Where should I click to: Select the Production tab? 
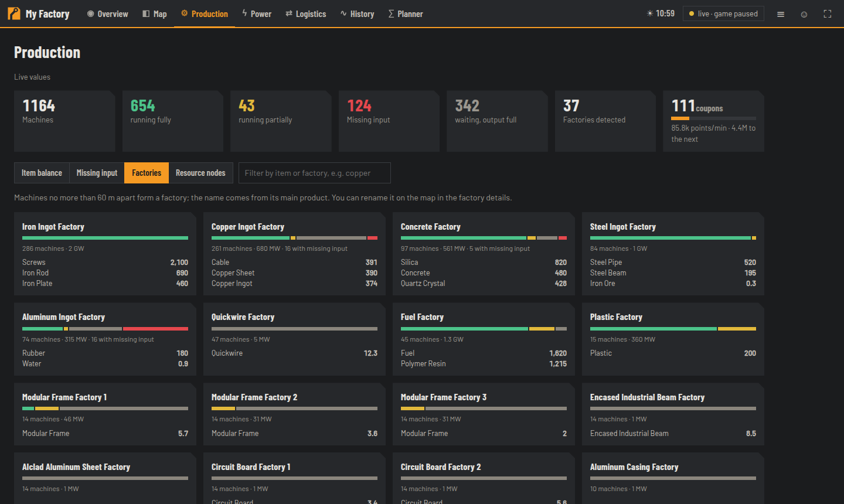click(205, 14)
